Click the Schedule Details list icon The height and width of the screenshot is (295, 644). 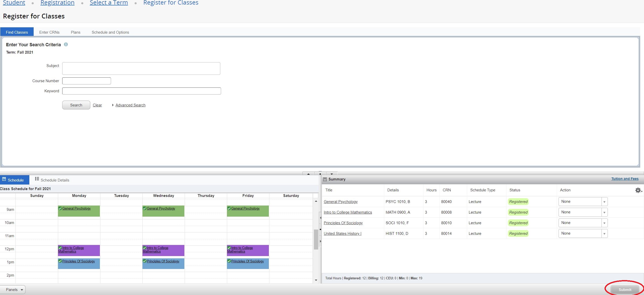(37, 179)
